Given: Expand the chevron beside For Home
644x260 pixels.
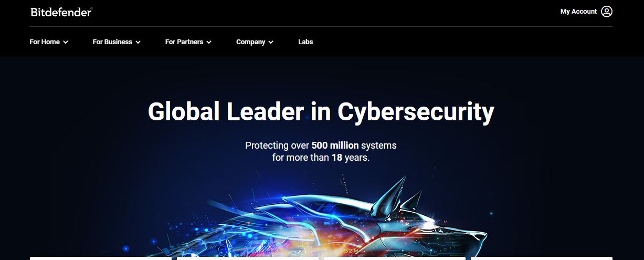Looking at the screenshot, I should click(x=66, y=42).
